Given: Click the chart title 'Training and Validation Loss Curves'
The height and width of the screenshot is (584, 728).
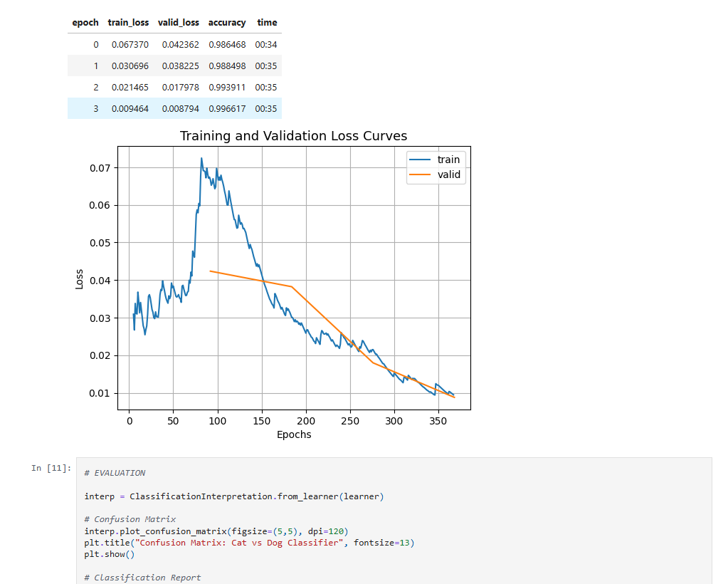Looking at the screenshot, I should pos(293,135).
